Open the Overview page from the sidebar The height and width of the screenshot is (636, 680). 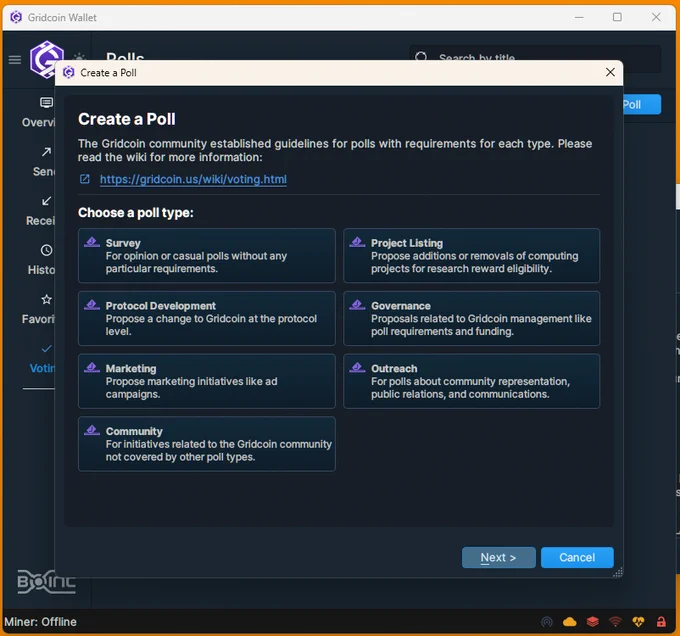[x=39, y=112]
